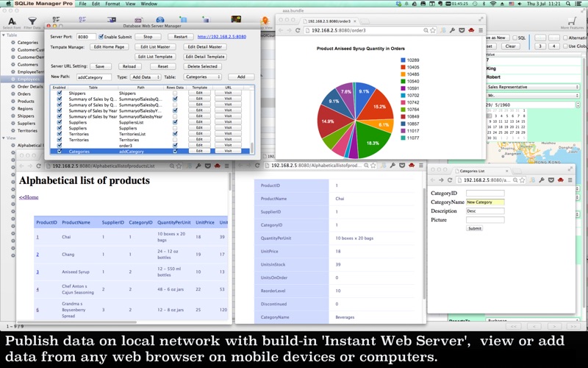Open the Edit menu
Screen dimensions: 588x368
[96, 4]
